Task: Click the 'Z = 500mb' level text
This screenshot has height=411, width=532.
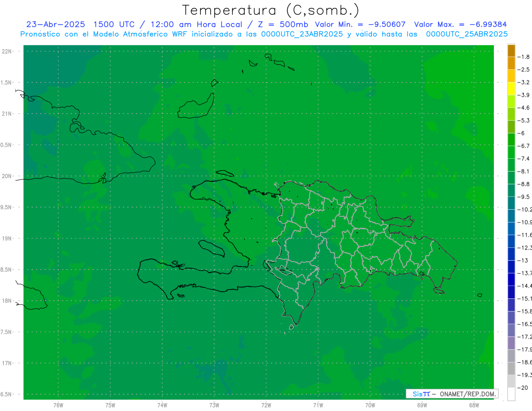Action: [x=283, y=24]
